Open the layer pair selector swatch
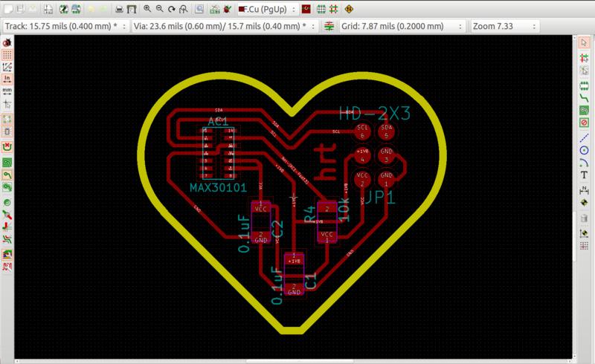The image size is (595, 364). click(306, 9)
